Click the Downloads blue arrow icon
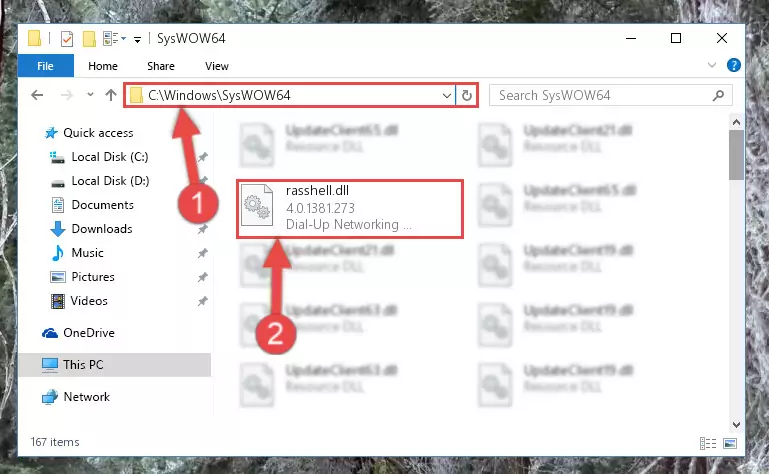 (x=58, y=229)
